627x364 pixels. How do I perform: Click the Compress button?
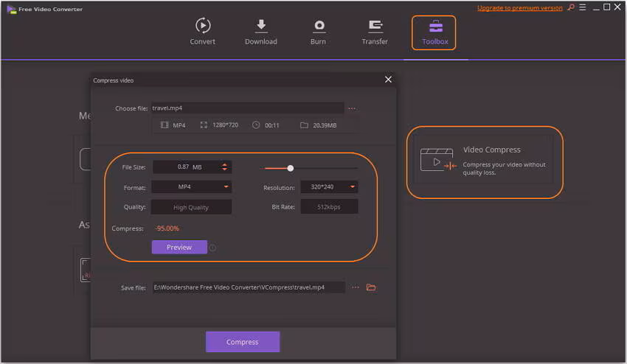tap(243, 342)
